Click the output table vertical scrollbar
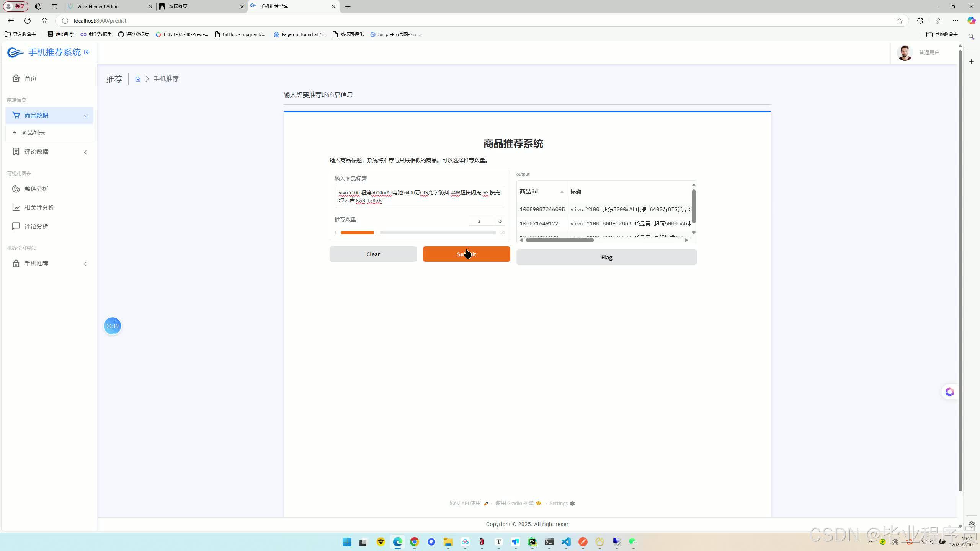Image resolution: width=980 pixels, height=551 pixels. tap(694, 207)
